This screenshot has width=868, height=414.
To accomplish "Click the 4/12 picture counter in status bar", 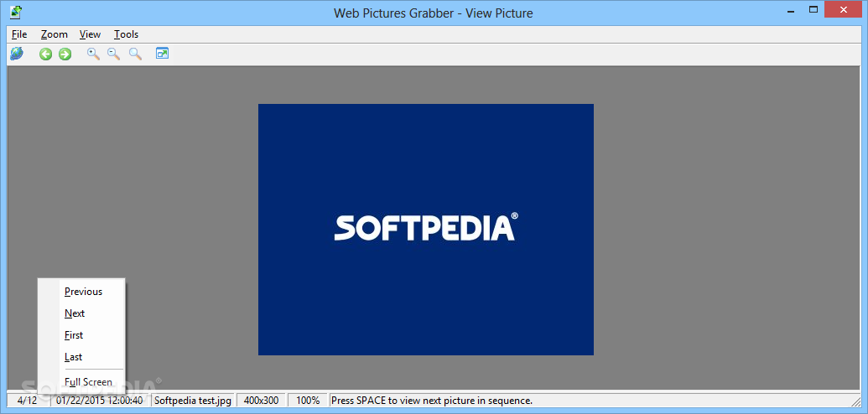I will pos(28,400).
